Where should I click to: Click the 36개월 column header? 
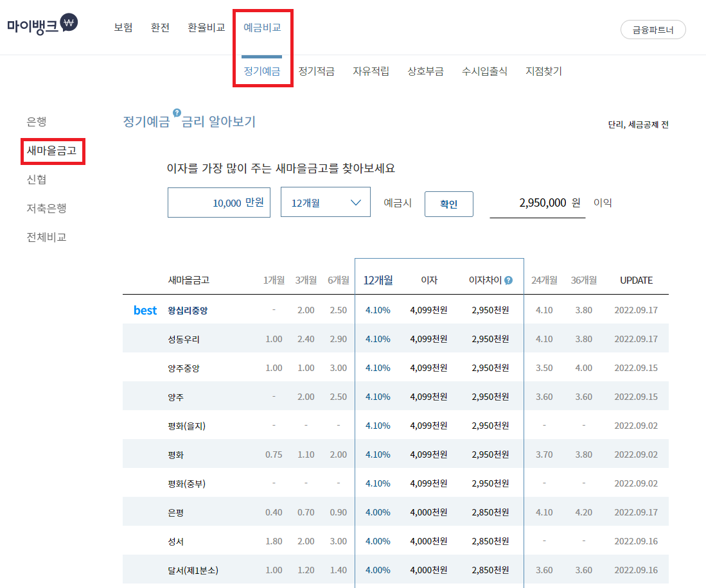click(584, 281)
